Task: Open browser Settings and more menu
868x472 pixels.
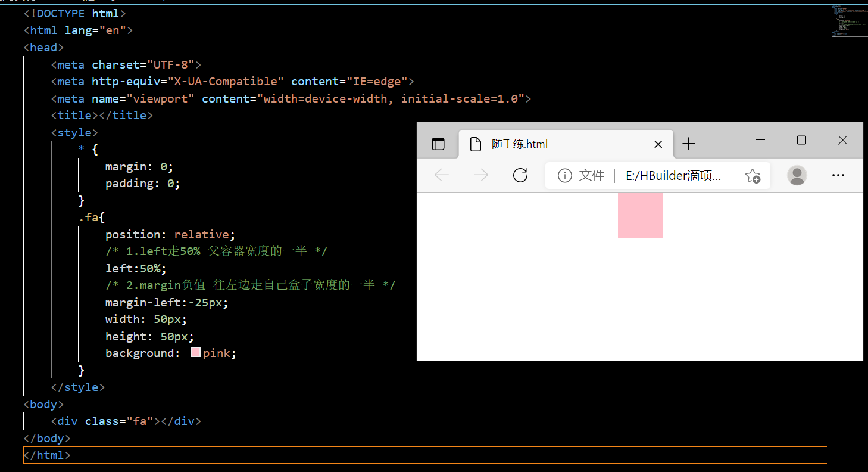Action: click(x=838, y=175)
